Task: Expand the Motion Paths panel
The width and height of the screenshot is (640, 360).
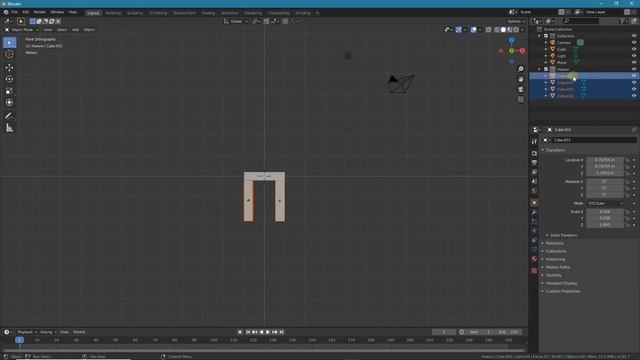Action: point(558,267)
